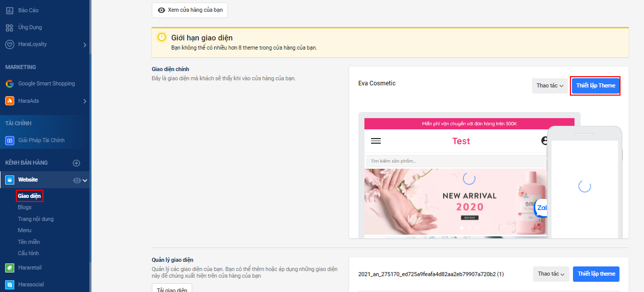Click the Báo Cáo chart icon
Image resolution: width=644 pixels, height=292 pixels.
pyautogui.click(x=10, y=10)
